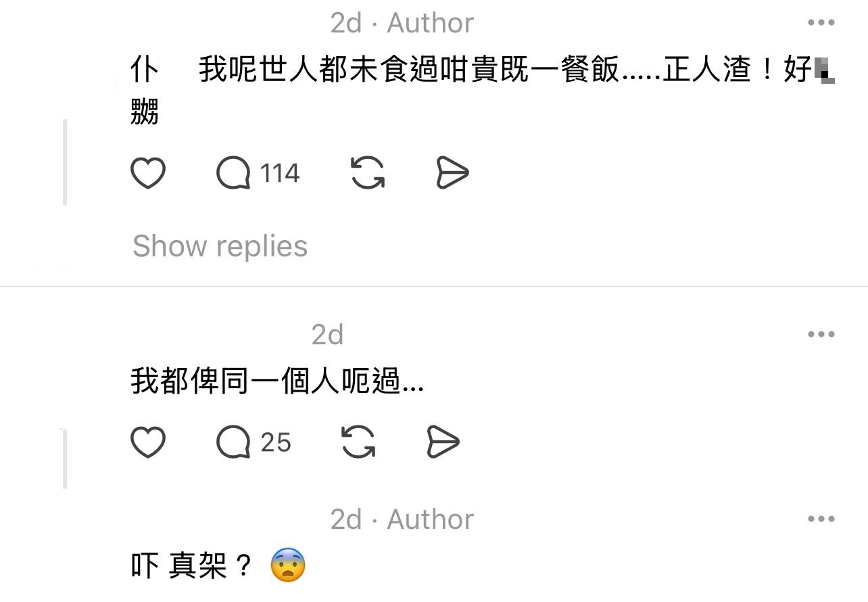Open more options on the 2d middle comment
This screenshot has height=602, width=868.
tap(821, 334)
